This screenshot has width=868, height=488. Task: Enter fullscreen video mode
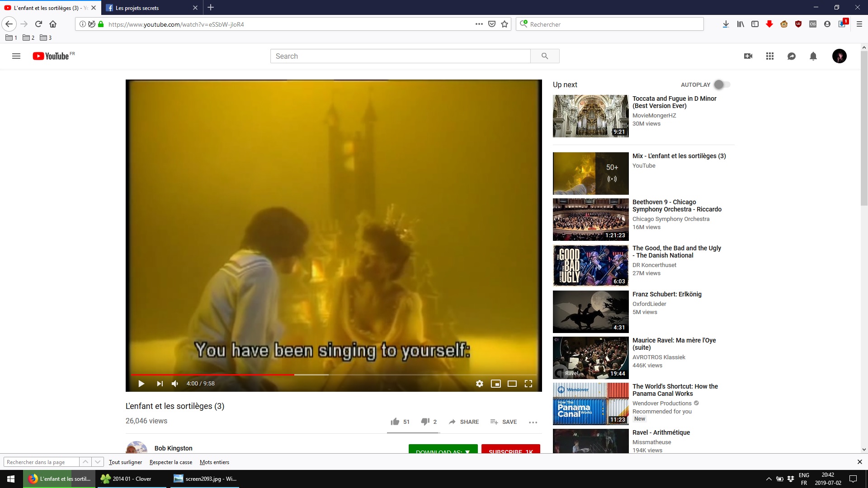[x=528, y=384]
